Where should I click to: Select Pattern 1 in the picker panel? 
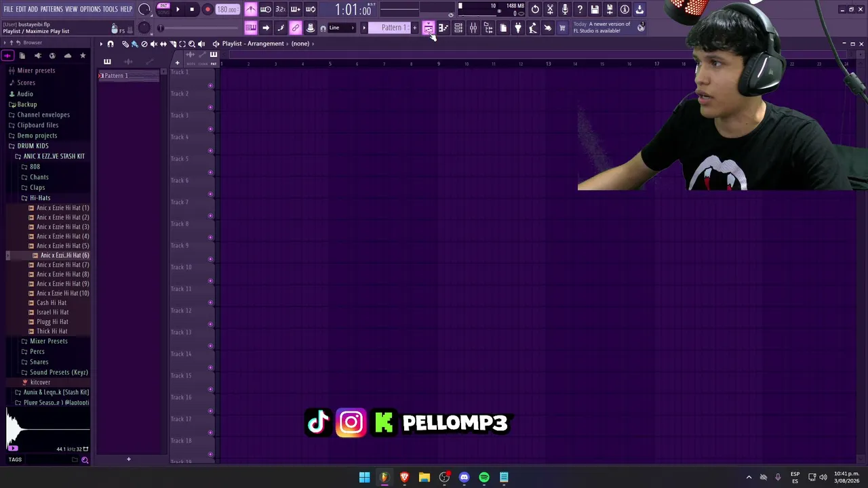129,76
